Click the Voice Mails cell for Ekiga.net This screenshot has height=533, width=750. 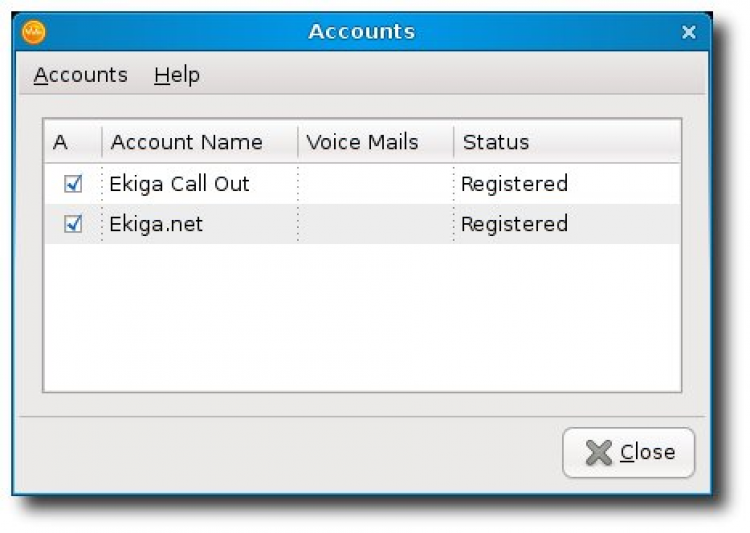click(375, 224)
